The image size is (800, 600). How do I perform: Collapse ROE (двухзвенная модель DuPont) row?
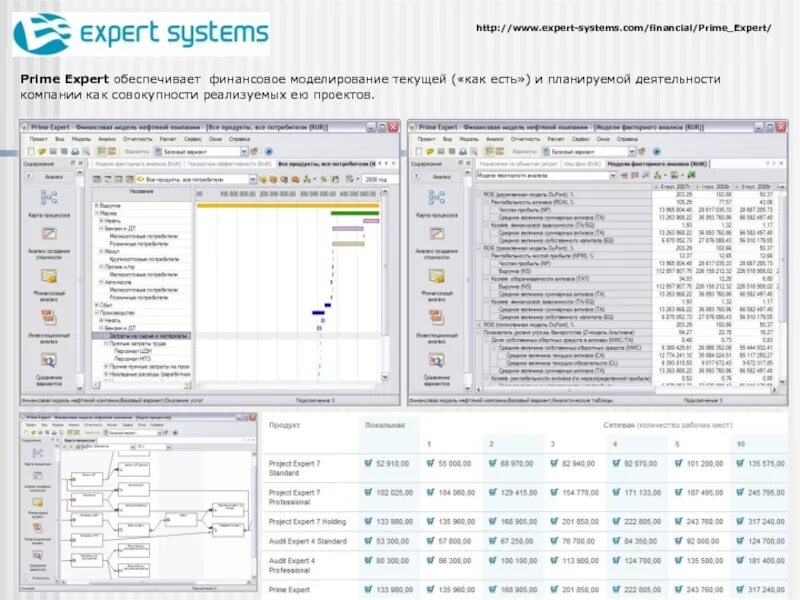pyautogui.click(x=480, y=194)
